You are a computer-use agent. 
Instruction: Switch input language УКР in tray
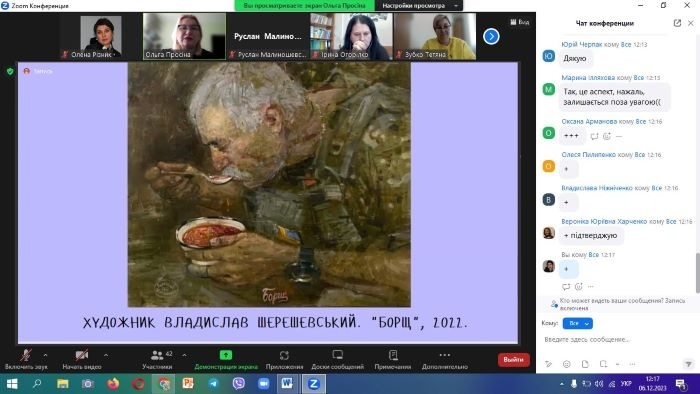(626, 384)
